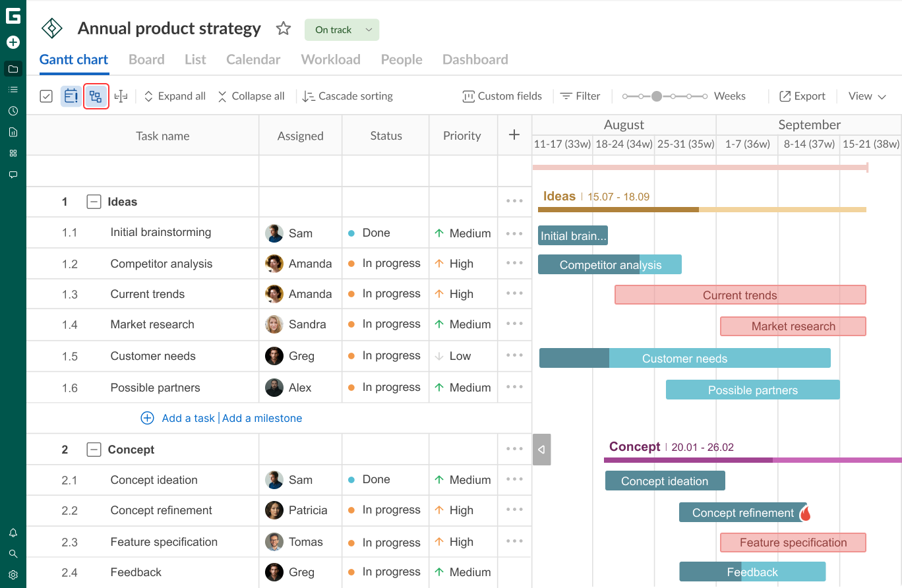Click the Add a milestone link
Viewport: 902px width, 588px height.
click(262, 418)
